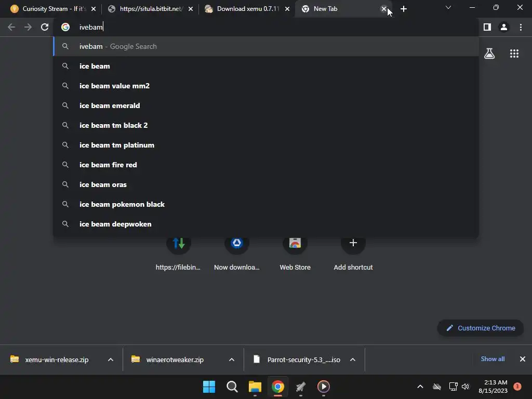The width and height of the screenshot is (532, 399).
Task: Select suggestion 'ice beam oras'
Action: coord(266,184)
